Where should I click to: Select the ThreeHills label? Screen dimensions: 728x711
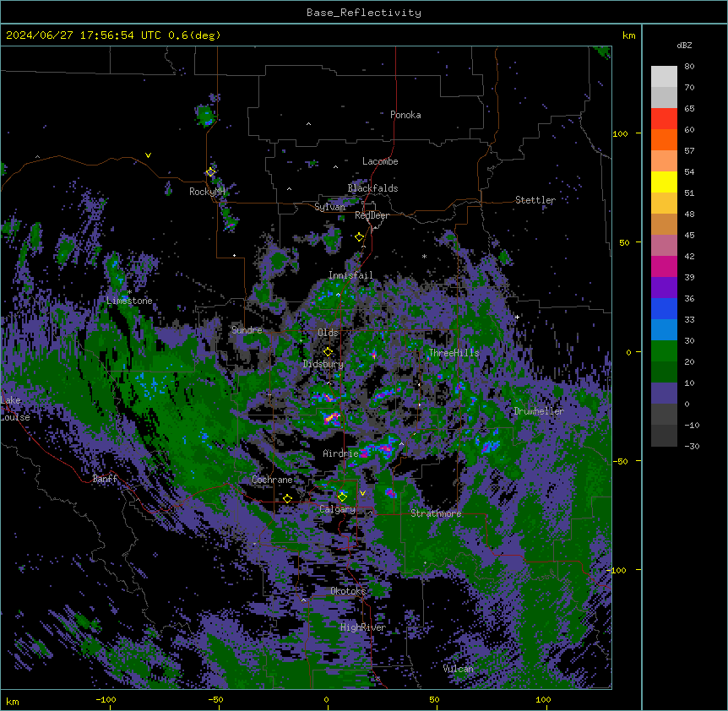(454, 353)
